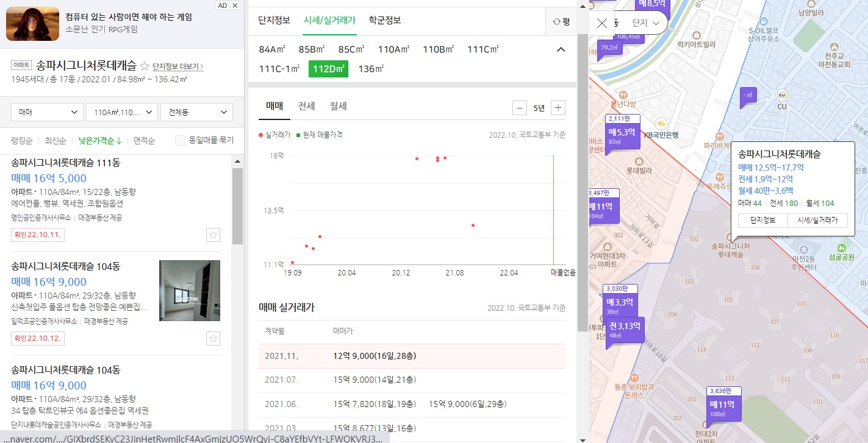Click the 매 11억 104㎡ map marker
Viewport: 868px width, 443px height.
coord(603,207)
